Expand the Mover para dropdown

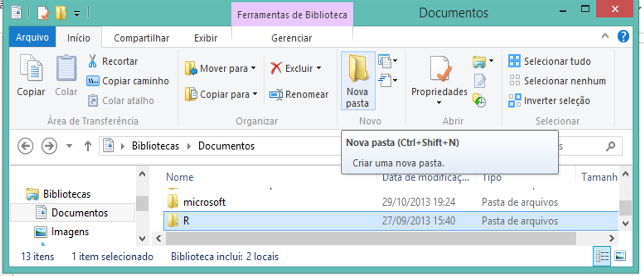(x=254, y=69)
